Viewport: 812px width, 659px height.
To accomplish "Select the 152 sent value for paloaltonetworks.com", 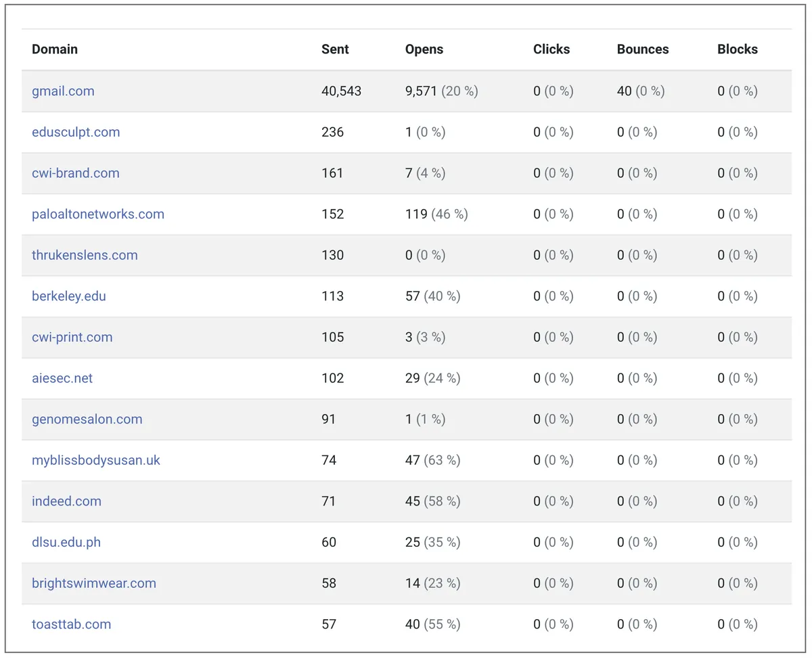I will coord(333,214).
